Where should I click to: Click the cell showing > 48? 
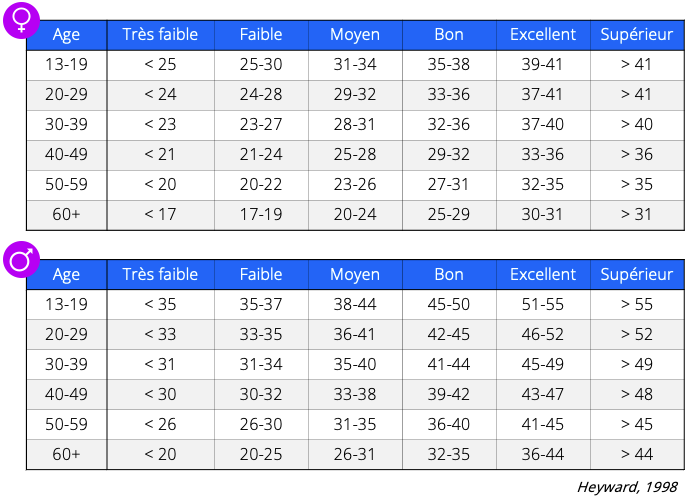[x=637, y=394]
